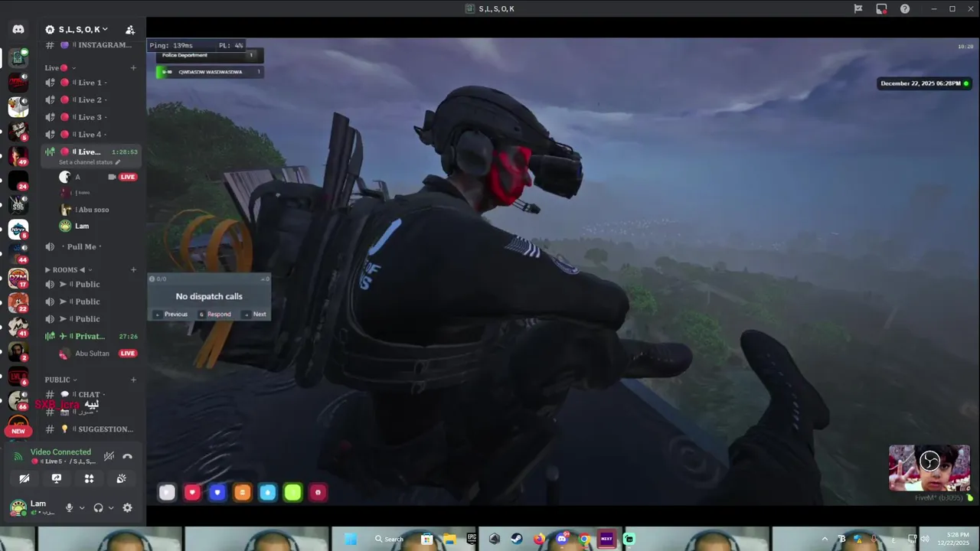Open the Discord inbox icon in title bar
The height and width of the screenshot is (551, 980).
[881, 9]
